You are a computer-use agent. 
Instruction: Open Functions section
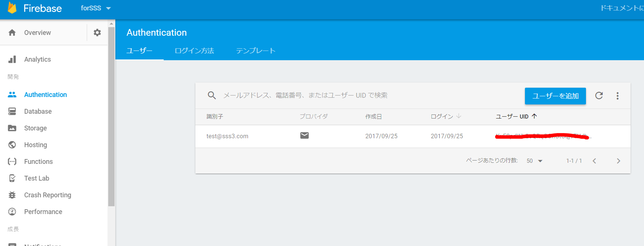click(38, 162)
